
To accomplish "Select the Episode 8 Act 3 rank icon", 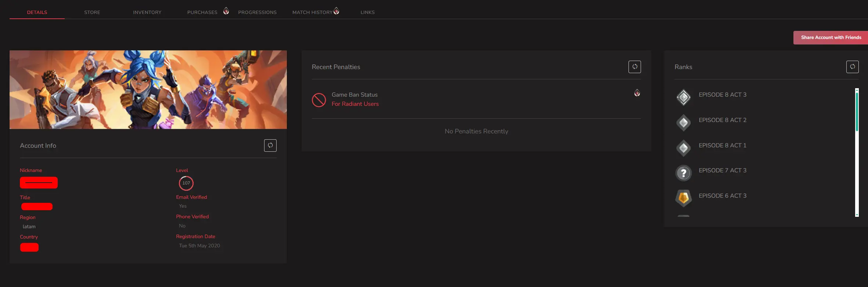I will point(683,97).
